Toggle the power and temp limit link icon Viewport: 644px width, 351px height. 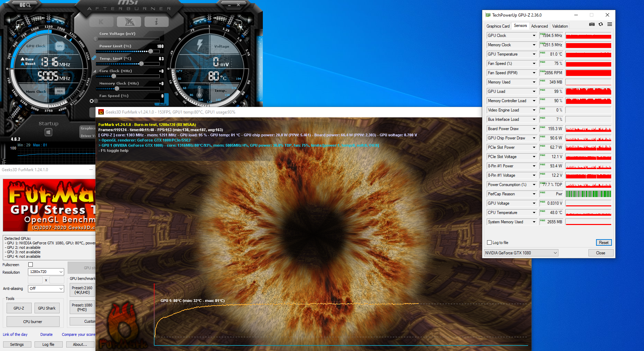coord(94,58)
